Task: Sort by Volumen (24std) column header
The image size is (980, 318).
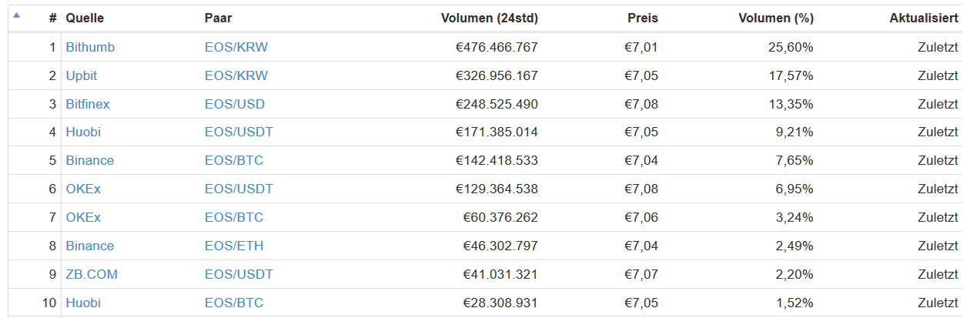Action: tap(490, 18)
